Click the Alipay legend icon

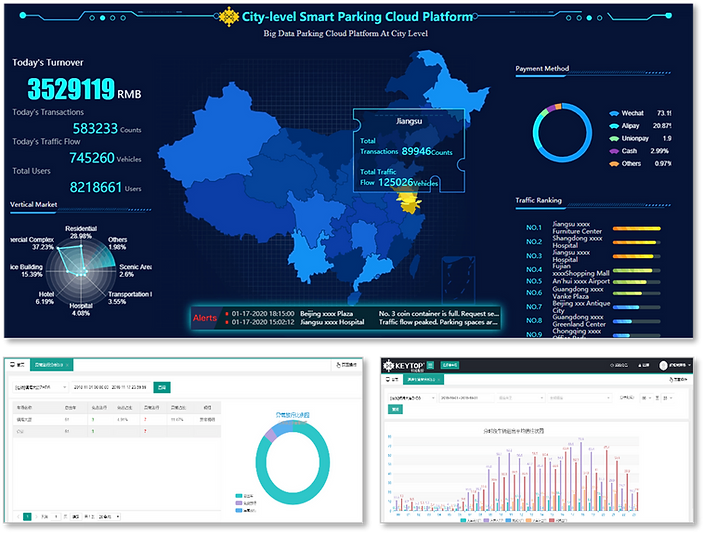(614, 126)
